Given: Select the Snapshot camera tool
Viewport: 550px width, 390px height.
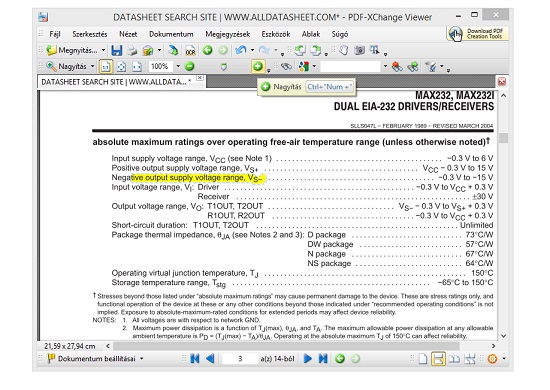Looking at the screenshot, I should [x=359, y=51].
